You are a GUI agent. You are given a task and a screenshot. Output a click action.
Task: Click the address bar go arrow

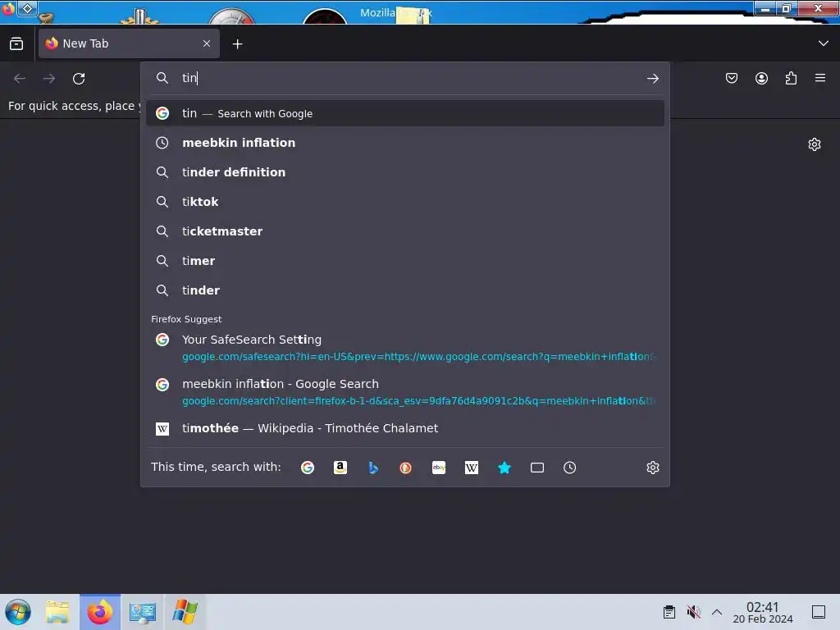click(x=652, y=79)
